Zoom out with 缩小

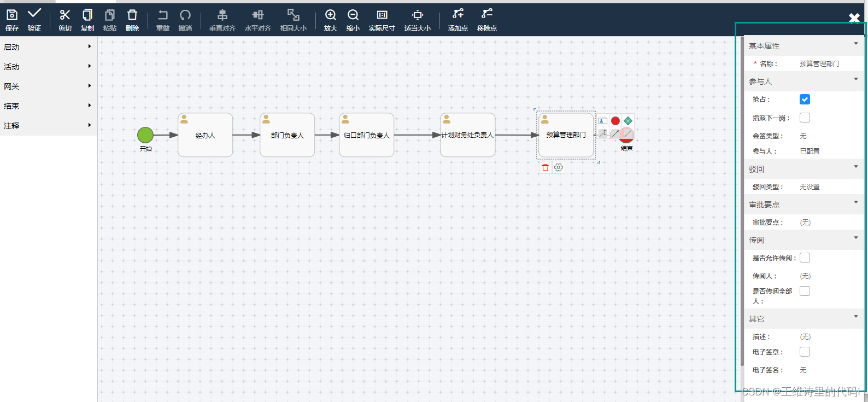click(353, 20)
